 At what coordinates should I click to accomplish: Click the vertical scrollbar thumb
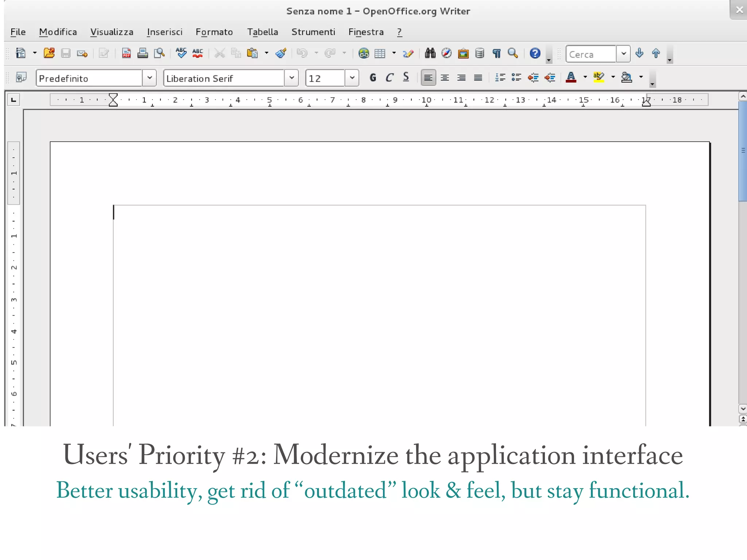click(743, 151)
